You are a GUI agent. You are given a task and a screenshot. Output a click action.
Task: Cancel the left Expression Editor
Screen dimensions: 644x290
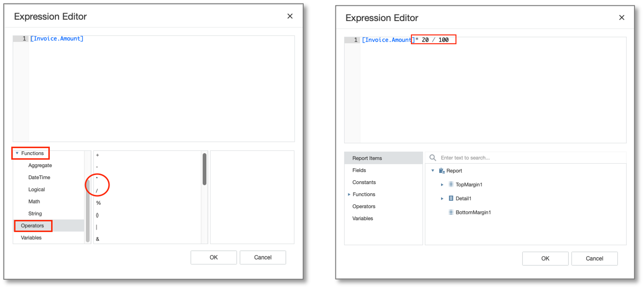click(262, 257)
